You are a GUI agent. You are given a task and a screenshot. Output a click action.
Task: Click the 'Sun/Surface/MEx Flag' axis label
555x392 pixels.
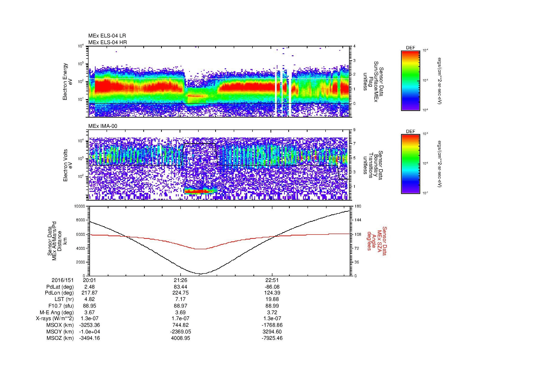374,82
